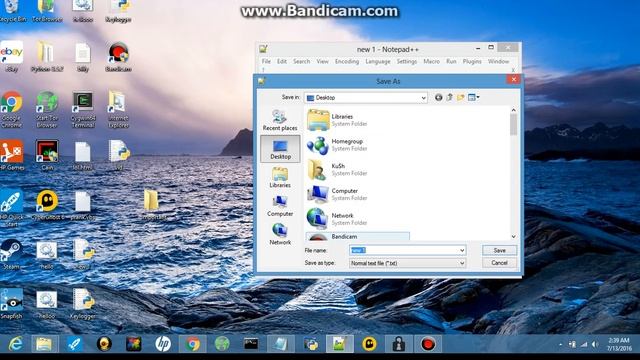The height and width of the screenshot is (360, 640).
Task: Click the file list scrollbar down arrow
Action: pyautogui.click(x=513, y=236)
